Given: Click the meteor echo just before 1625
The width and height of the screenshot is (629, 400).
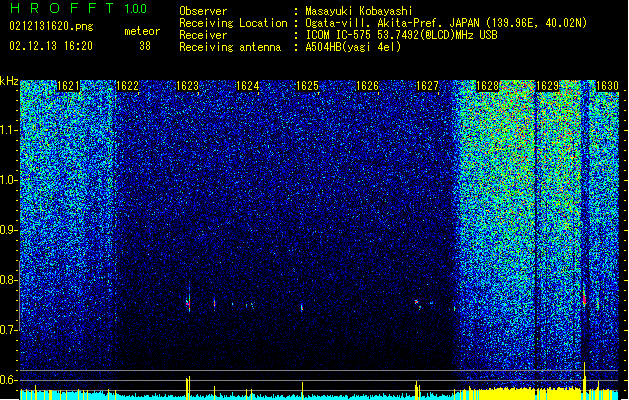Looking at the screenshot, I should [x=302, y=307].
